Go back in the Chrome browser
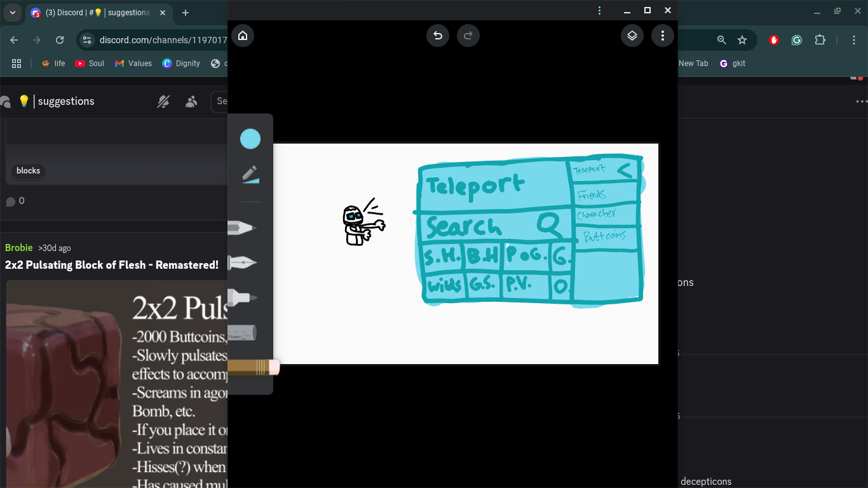The height and width of the screenshot is (488, 868). pyautogui.click(x=14, y=40)
